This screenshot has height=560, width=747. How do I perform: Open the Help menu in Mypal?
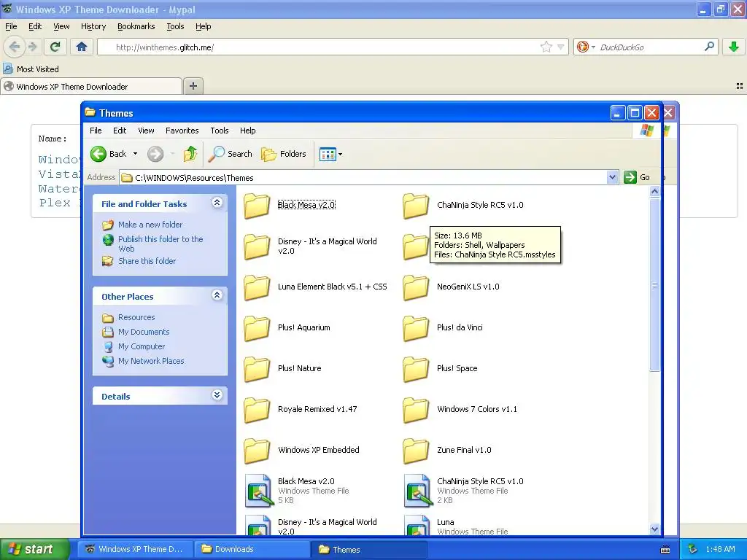[204, 27]
